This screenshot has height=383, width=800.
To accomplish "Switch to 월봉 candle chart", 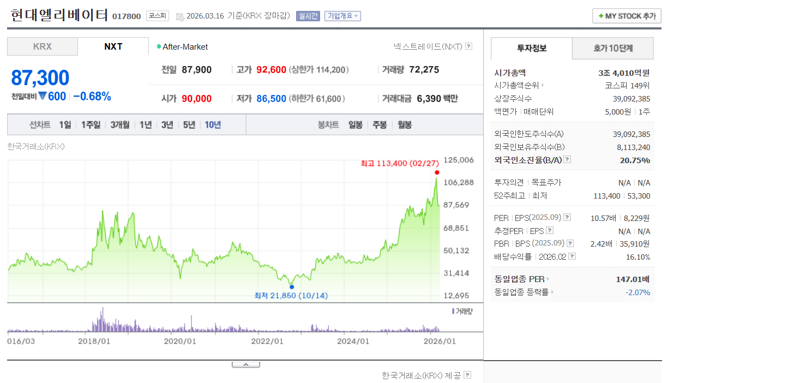I will click(x=405, y=124).
